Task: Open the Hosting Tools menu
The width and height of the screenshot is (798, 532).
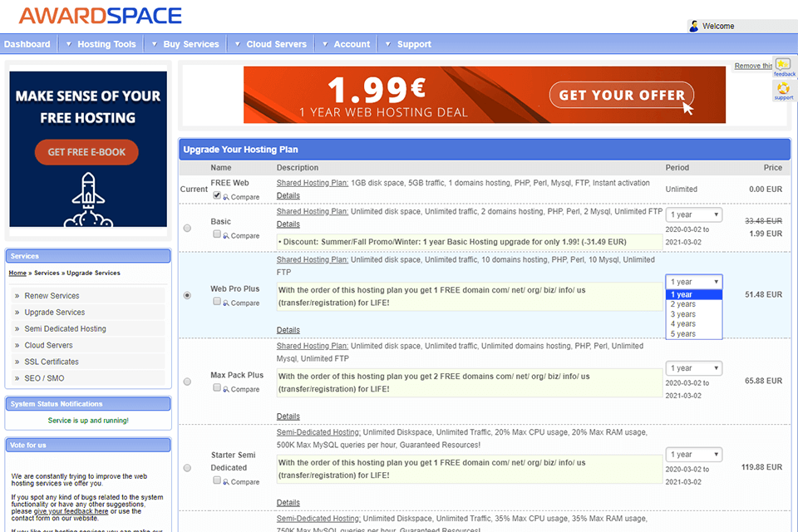Action: pyautogui.click(x=106, y=44)
